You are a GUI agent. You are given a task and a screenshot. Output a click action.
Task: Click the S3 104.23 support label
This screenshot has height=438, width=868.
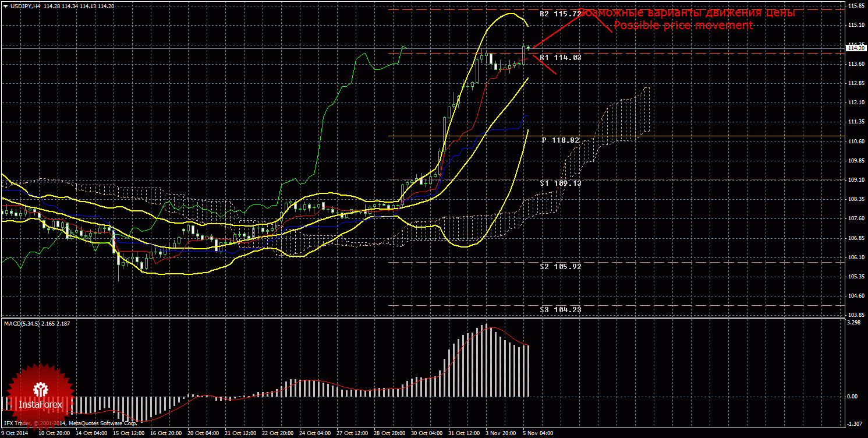560,310
